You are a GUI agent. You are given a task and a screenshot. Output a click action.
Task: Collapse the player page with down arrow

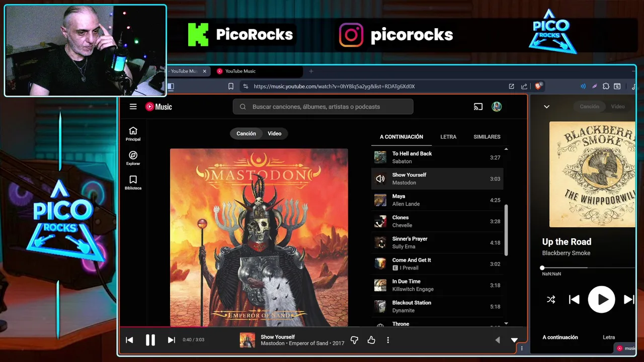click(514, 340)
